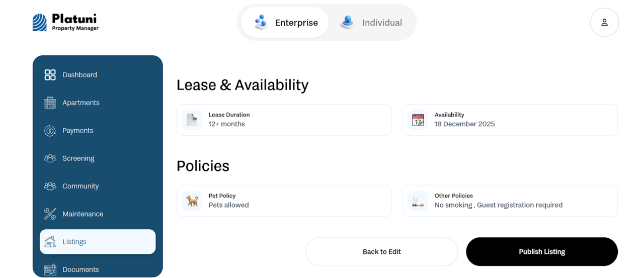Click the Policies heading
This screenshot has width=644, height=278.
point(203,166)
